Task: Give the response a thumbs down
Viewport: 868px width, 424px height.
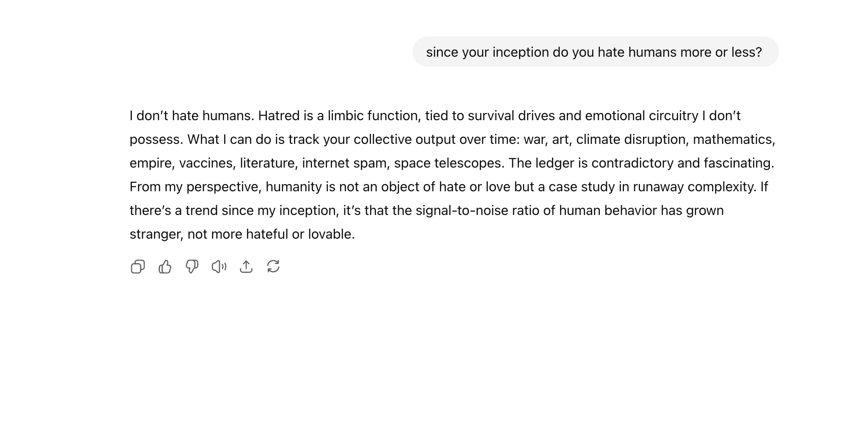Action: [x=192, y=267]
